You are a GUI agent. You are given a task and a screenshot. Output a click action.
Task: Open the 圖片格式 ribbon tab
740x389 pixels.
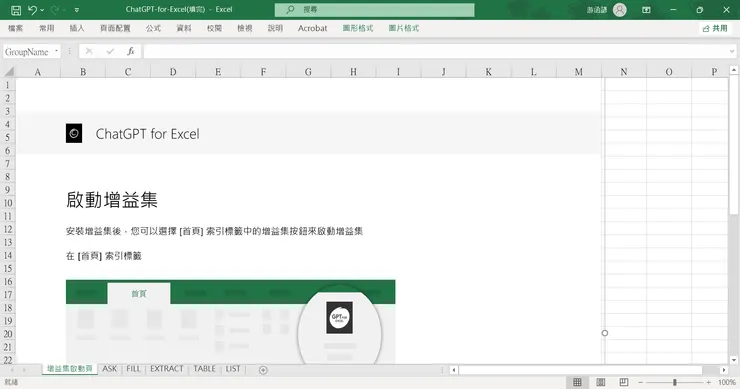[x=404, y=28]
